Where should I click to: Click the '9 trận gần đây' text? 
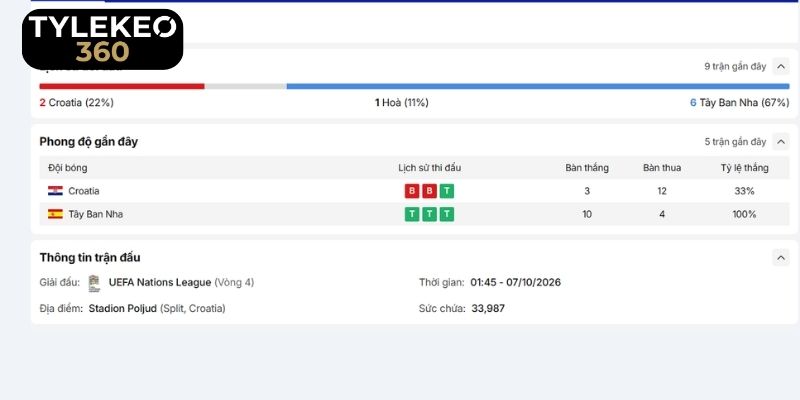pos(735,66)
